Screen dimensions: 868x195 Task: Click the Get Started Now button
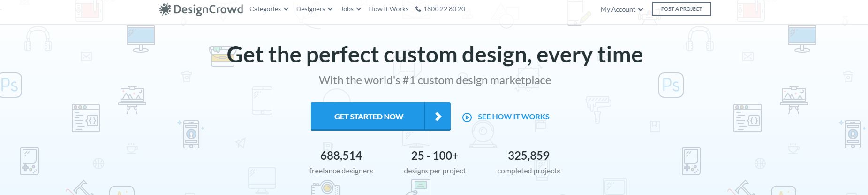(x=369, y=117)
